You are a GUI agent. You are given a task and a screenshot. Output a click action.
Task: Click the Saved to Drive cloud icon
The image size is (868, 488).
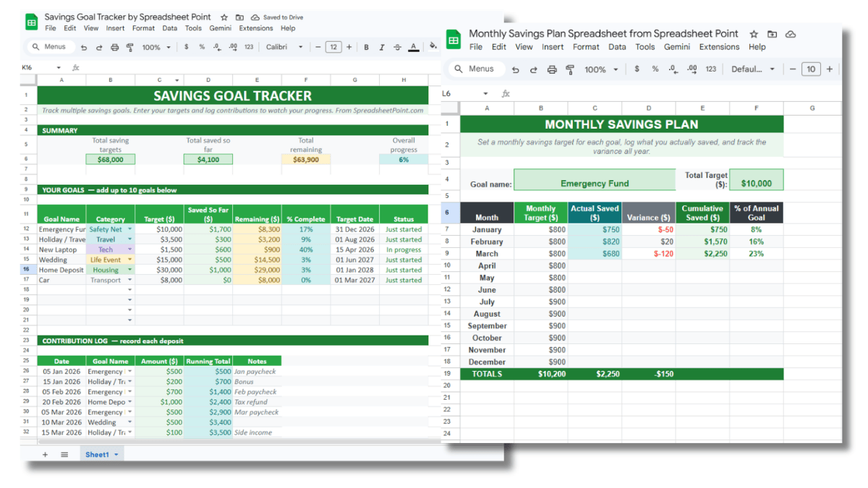tap(255, 17)
